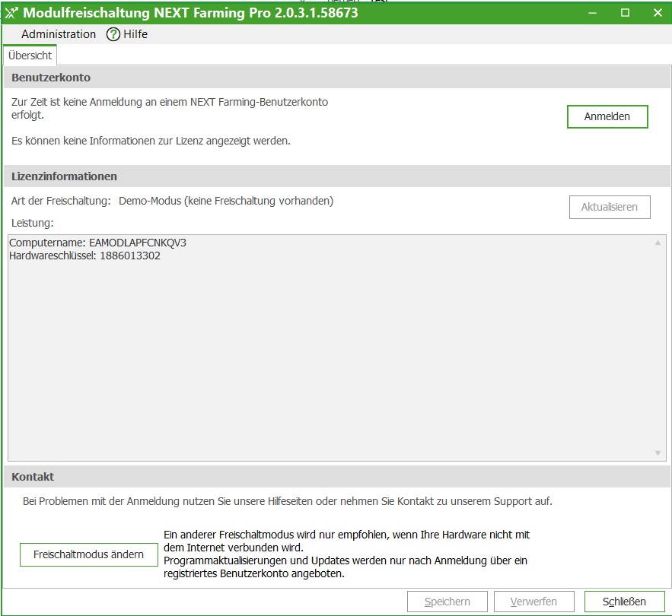Viewport: 672px width, 616px height.
Task: Click the Anmelden button
Action: pos(607,116)
